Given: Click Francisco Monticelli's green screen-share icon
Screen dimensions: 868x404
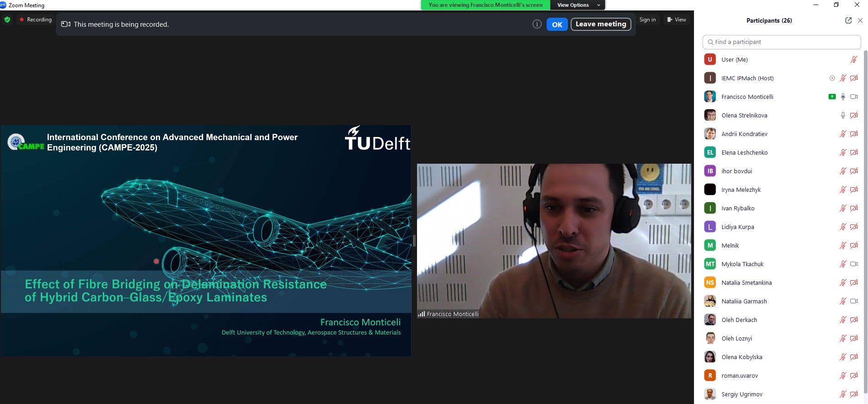Looking at the screenshot, I should click(x=832, y=97).
